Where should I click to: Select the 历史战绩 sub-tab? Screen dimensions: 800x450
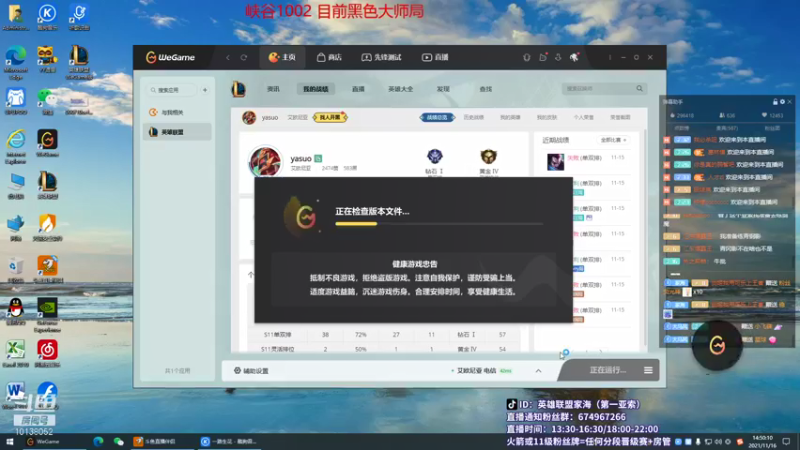(473, 117)
